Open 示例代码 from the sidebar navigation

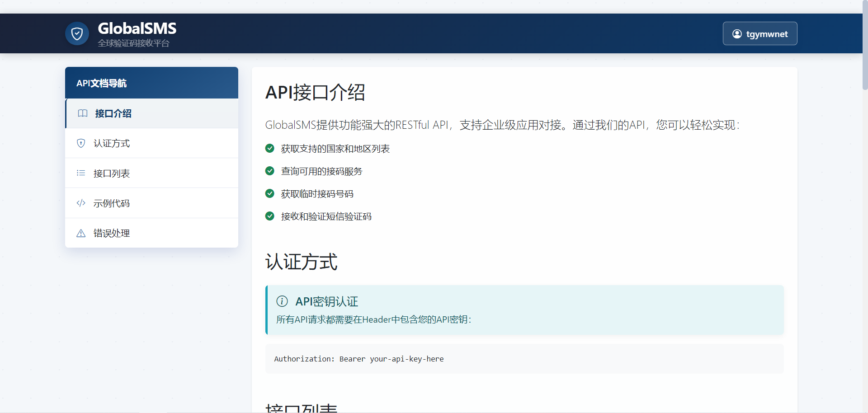(x=112, y=203)
